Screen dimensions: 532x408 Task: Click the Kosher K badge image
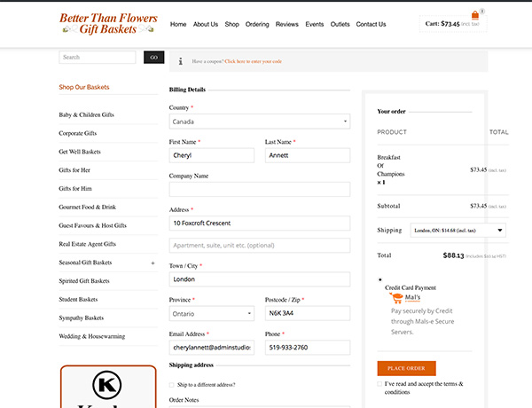click(x=107, y=385)
